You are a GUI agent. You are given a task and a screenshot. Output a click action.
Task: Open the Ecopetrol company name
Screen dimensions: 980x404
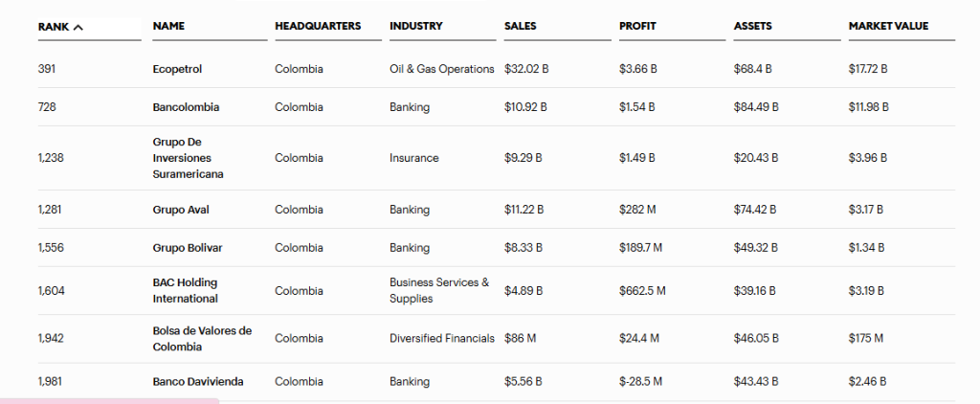coord(177,70)
